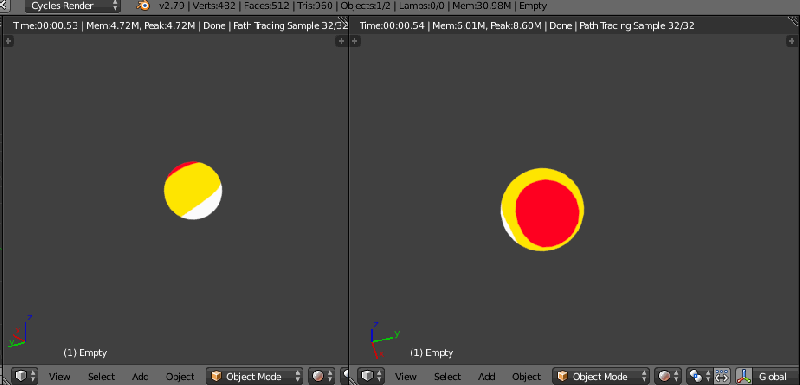Viewport: 800px width, 385px height.
Task: Open the editor type selector in left viewport
Action: point(24,376)
